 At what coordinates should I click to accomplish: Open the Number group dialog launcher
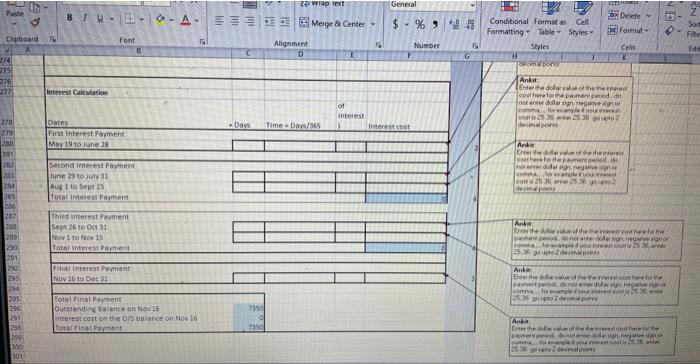pyautogui.click(x=475, y=46)
